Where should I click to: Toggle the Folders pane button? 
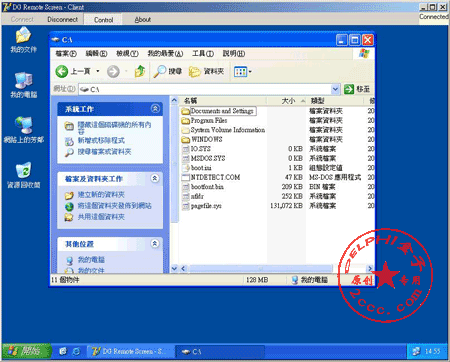click(x=206, y=71)
